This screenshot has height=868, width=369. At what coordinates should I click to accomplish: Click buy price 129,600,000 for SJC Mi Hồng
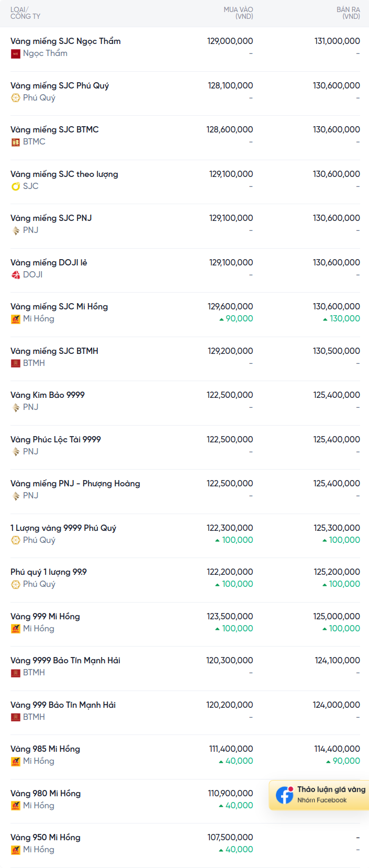[x=230, y=307]
